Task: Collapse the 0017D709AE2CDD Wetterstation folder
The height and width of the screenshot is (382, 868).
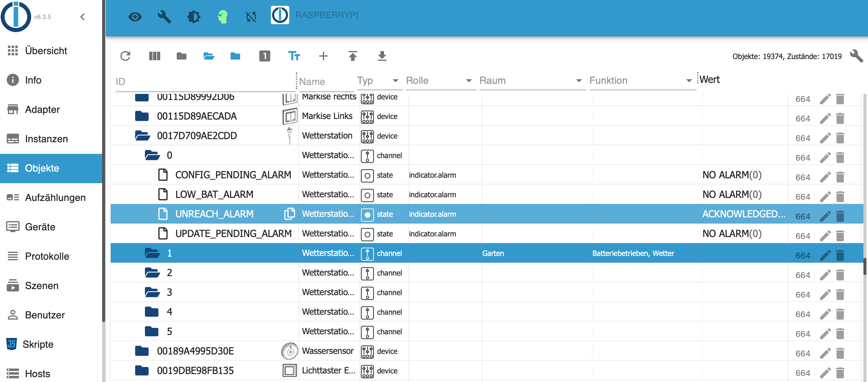Action: 142,136
